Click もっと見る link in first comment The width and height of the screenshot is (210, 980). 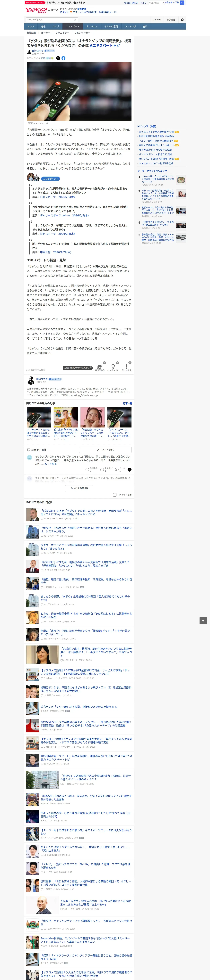coord(50,464)
